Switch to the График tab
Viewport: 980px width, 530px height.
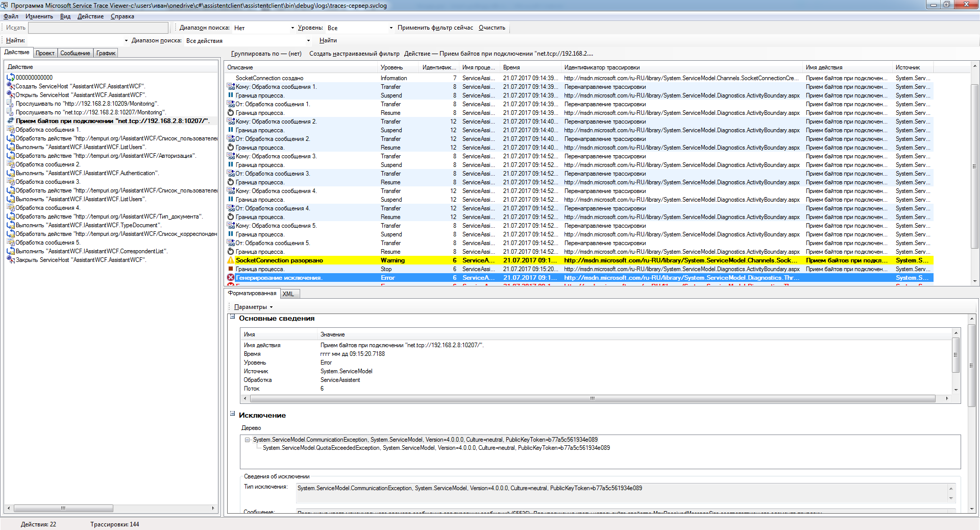point(106,53)
